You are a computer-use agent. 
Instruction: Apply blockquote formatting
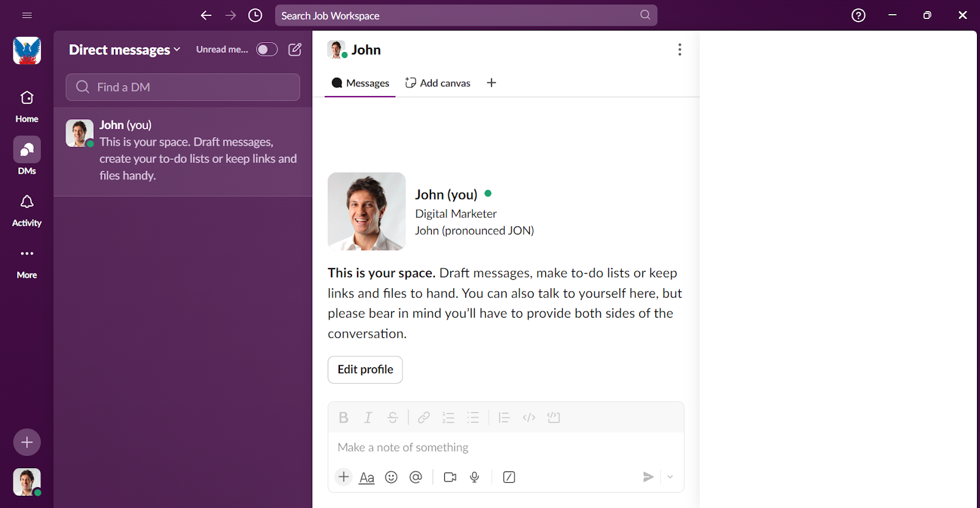[504, 417]
